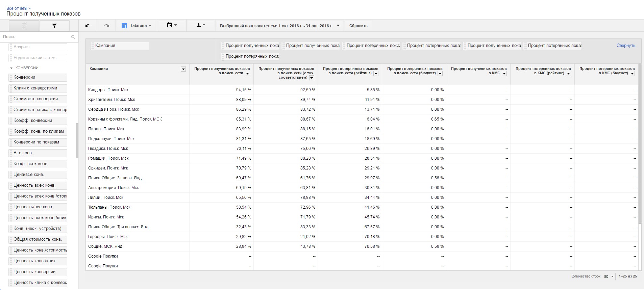Click the Свернуть link
644x290 pixels.
point(626,46)
